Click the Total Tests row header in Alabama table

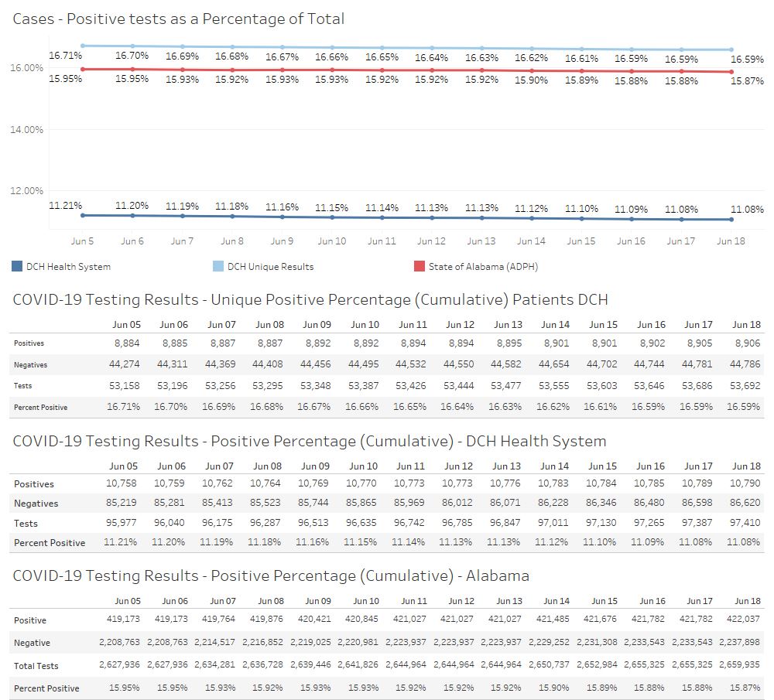[36, 666]
